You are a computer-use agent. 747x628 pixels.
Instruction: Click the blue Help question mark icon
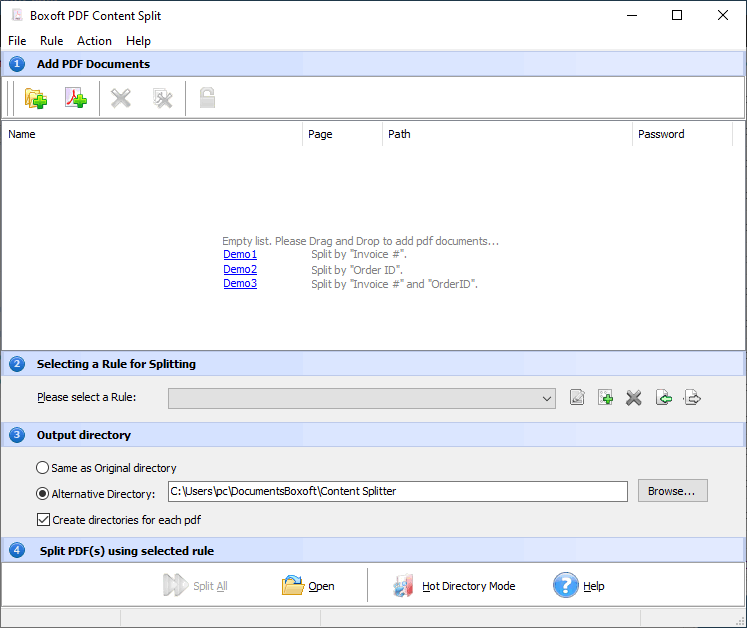(x=565, y=585)
